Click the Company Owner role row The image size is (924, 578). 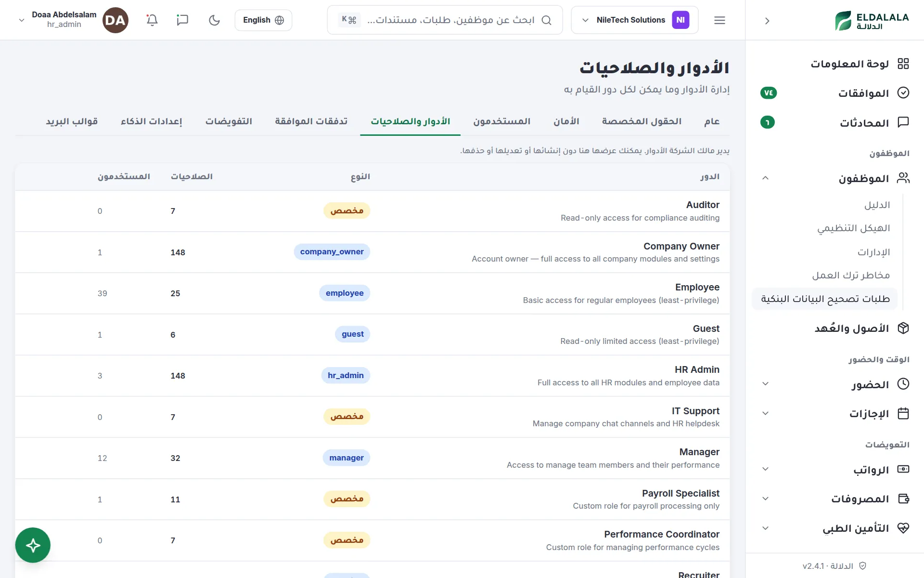372,252
